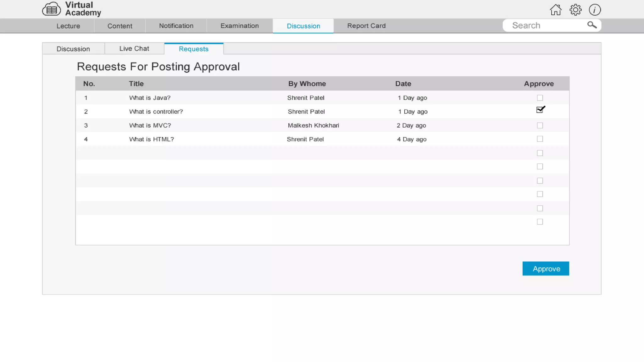Viewport: 644px width, 362px height.
Task: Open the Lecture menu tab
Action: (68, 26)
